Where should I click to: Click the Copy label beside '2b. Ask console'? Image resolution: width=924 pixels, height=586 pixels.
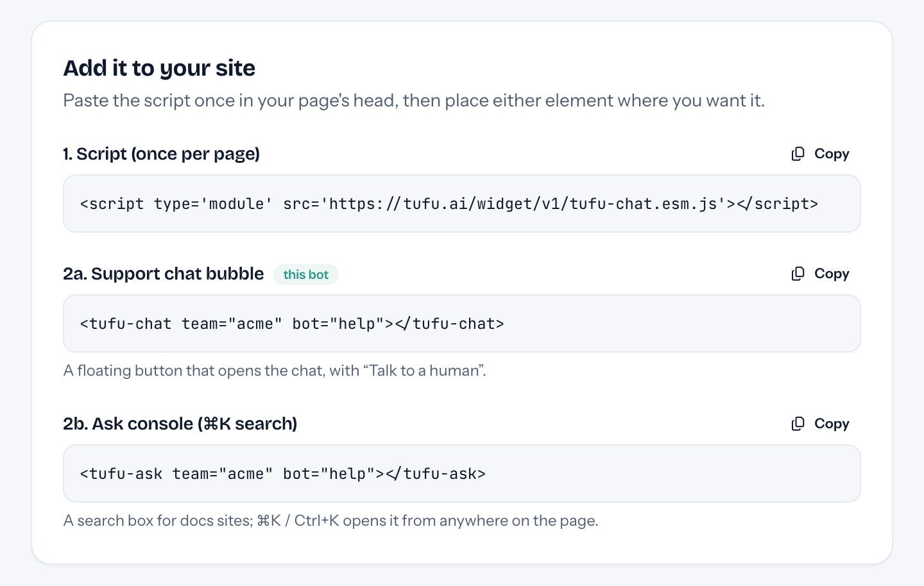coord(832,424)
